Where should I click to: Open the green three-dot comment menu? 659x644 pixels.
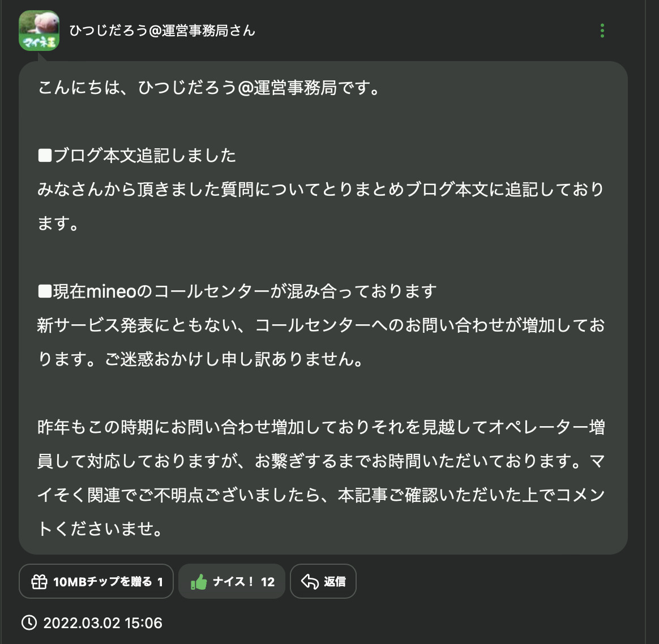tap(602, 31)
